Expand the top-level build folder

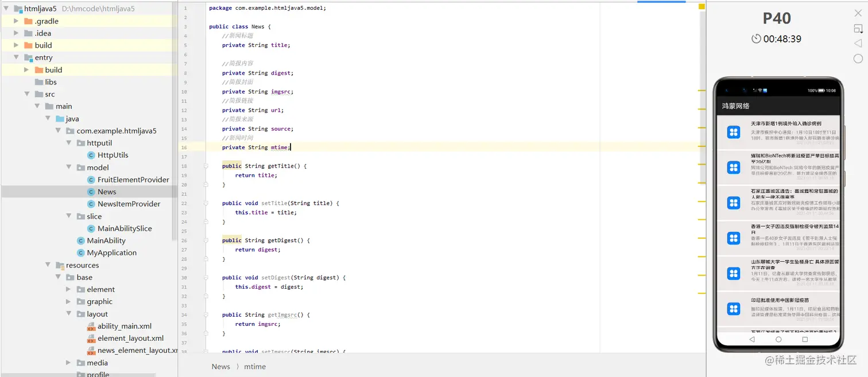click(x=17, y=45)
